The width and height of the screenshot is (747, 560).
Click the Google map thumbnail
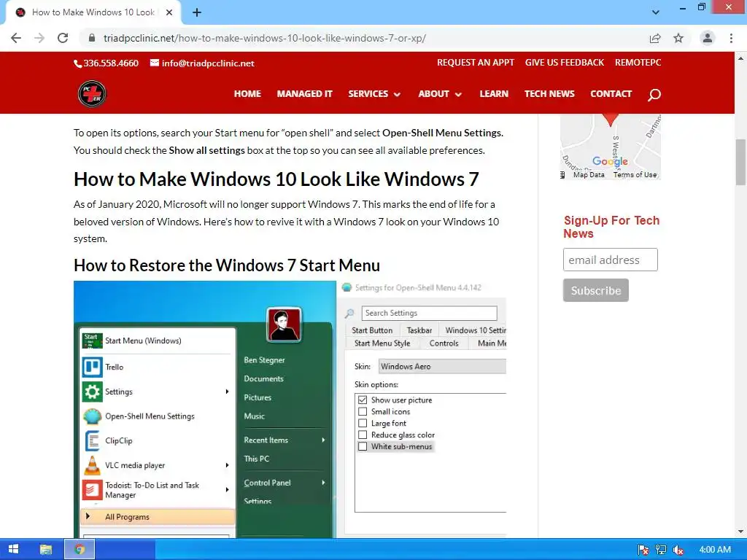point(611,146)
